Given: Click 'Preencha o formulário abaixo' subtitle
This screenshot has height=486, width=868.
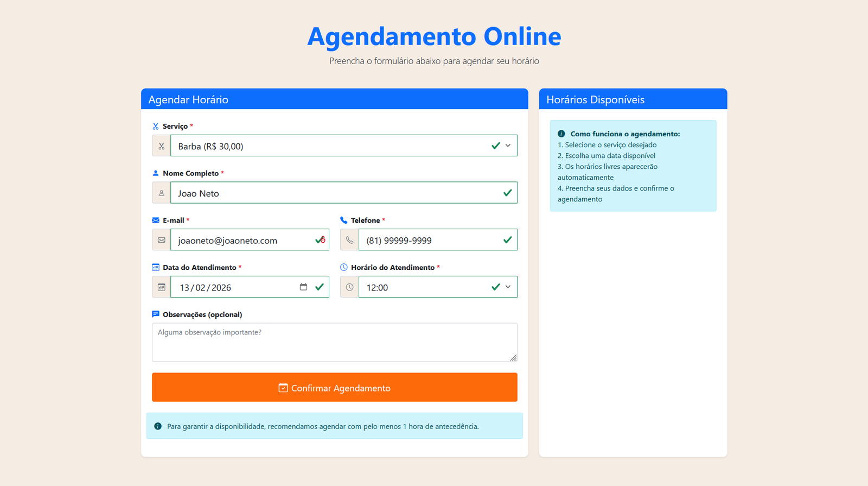Looking at the screenshot, I should tap(434, 61).
